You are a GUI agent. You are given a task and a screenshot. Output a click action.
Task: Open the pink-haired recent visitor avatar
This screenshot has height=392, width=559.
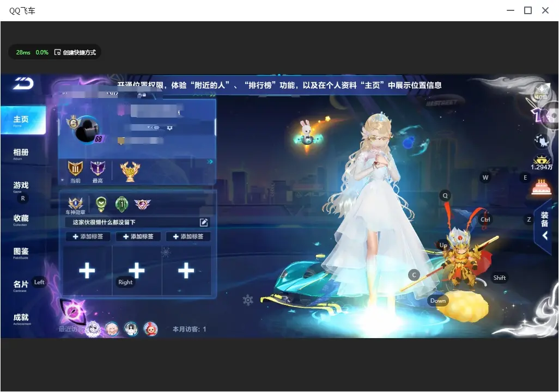112,329
